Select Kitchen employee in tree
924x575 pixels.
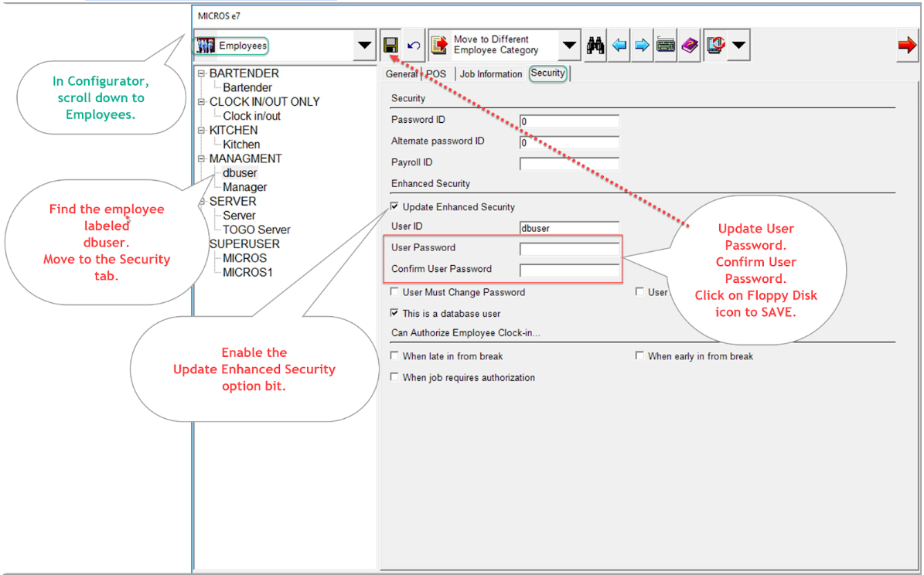(241, 145)
